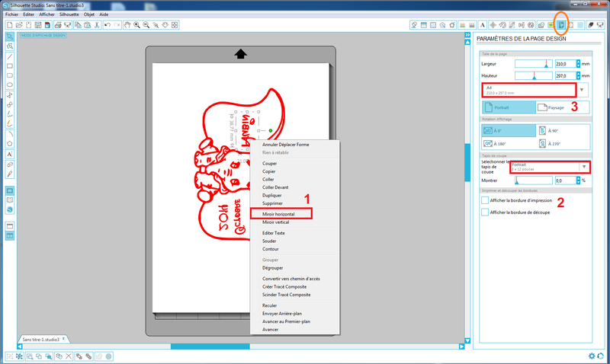Zoom out with the magnifier minus icon
610x364 pixels.
pos(146,25)
